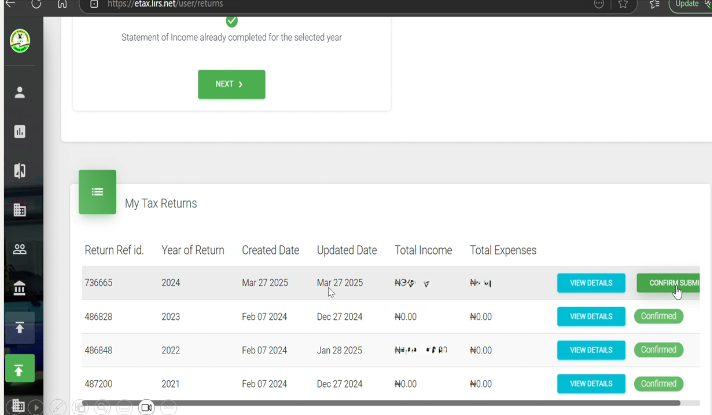The width and height of the screenshot is (712, 415).
Task: Click the user profile icon in sidebar
Action: 19,92
